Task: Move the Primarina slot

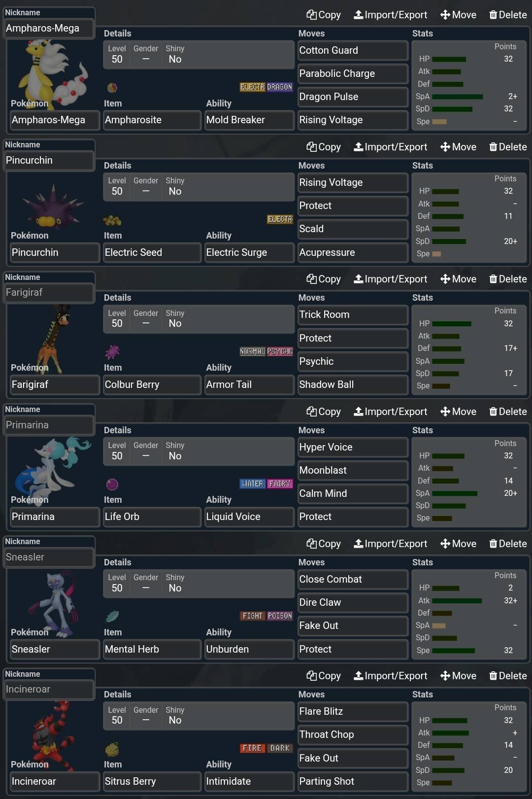Action: tap(459, 412)
